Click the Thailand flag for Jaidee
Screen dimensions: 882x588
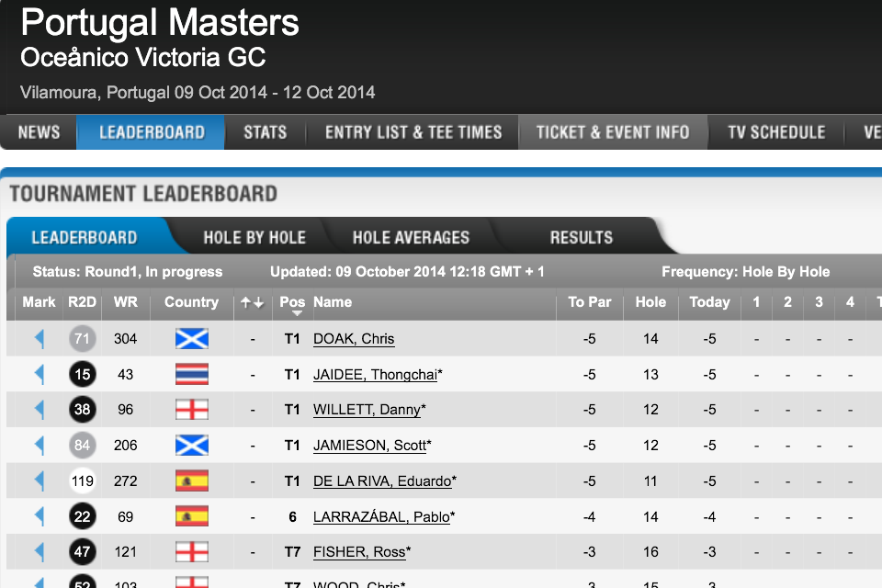click(192, 374)
